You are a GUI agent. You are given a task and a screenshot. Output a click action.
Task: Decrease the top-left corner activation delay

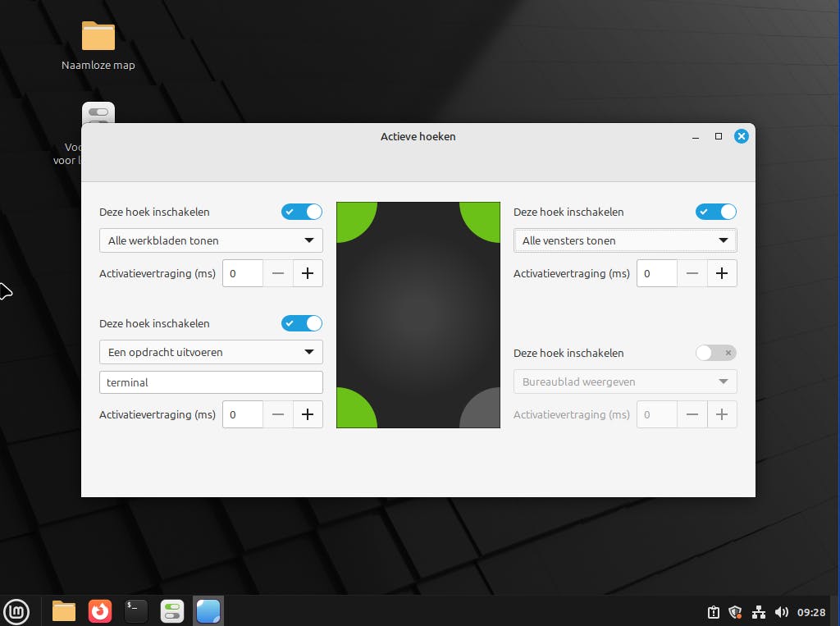click(x=278, y=273)
